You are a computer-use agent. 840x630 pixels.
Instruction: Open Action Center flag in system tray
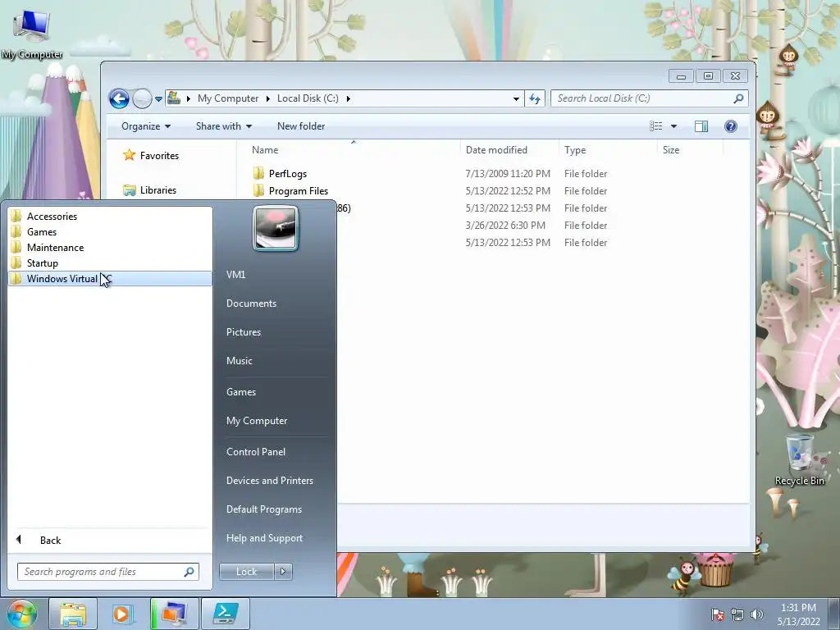coord(718,614)
